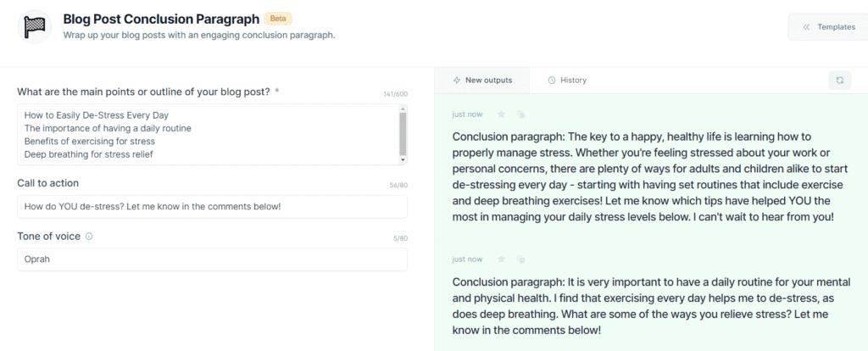Click the second generated conclusion paragraph text

[651, 306]
